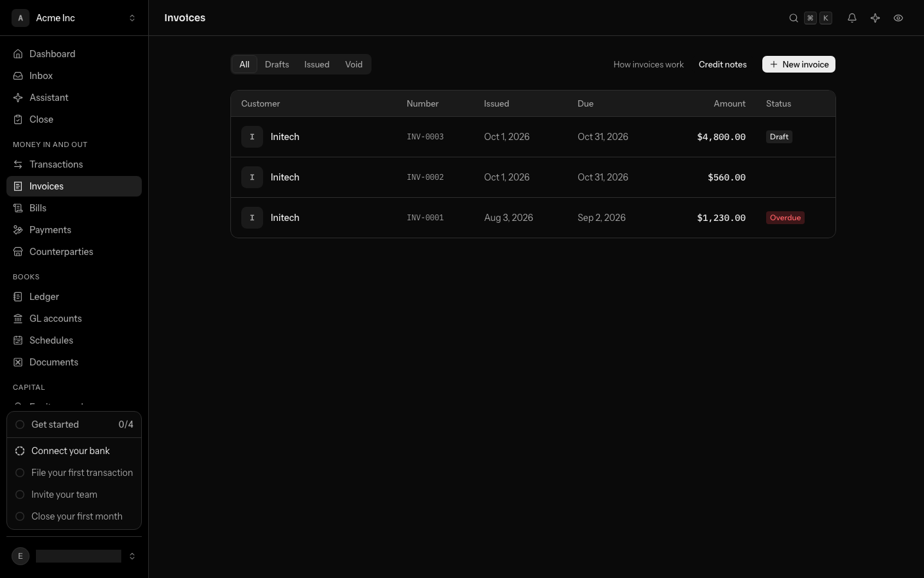Select Close your first month step
The image size is (924, 578).
[74, 516]
